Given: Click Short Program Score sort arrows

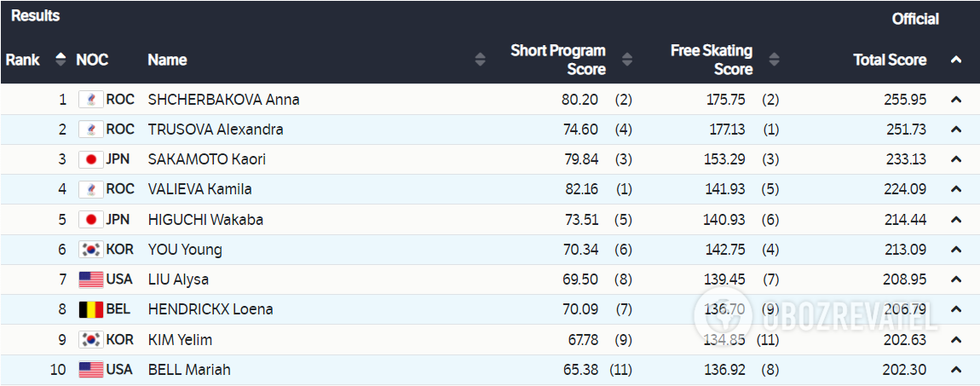Looking at the screenshot, I should (x=627, y=60).
